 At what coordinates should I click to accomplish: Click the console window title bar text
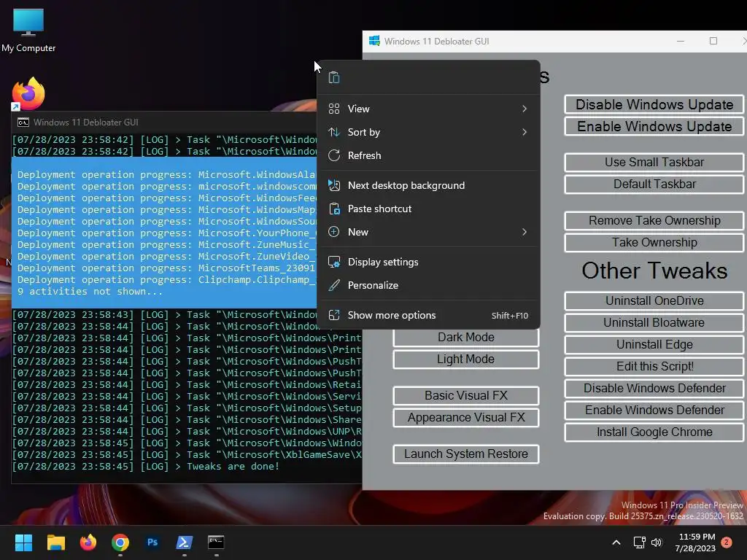86,122
